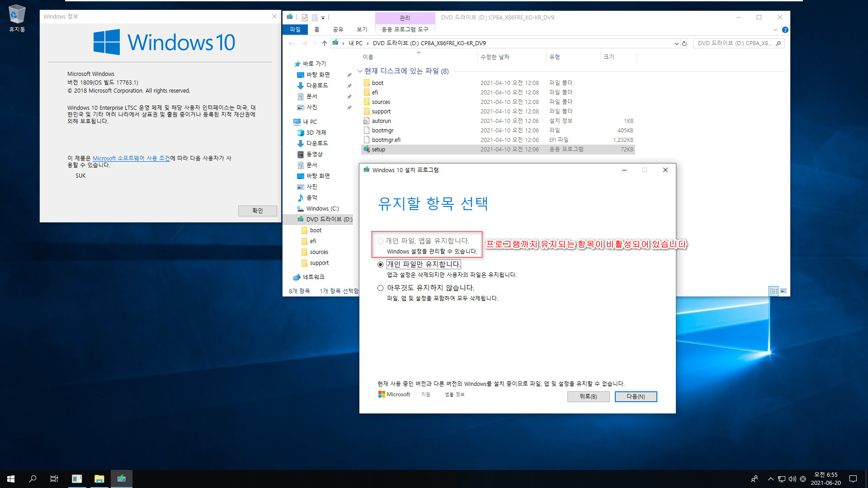The width and height of the screenshot is (868, 488).
Task: Open the 홈 ribbon tab
Action: pos(317,29)
